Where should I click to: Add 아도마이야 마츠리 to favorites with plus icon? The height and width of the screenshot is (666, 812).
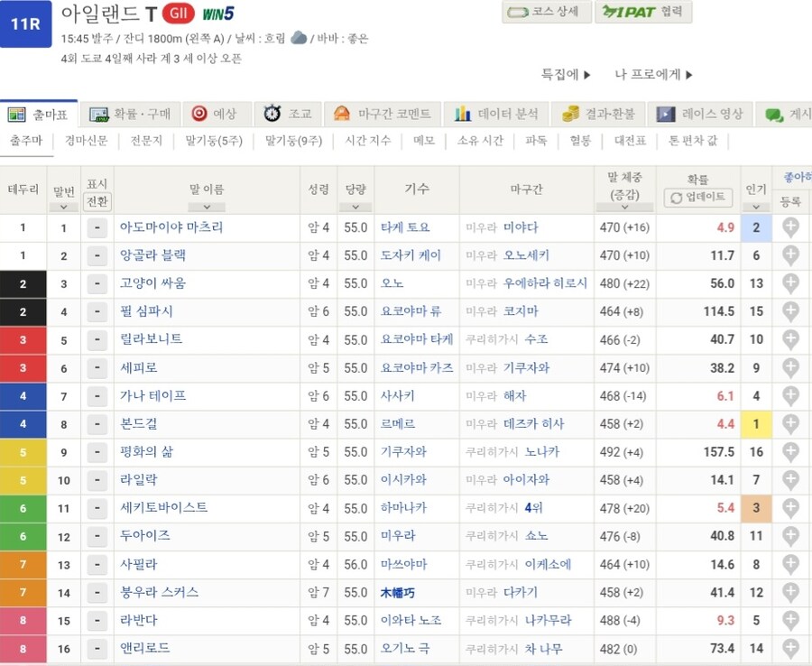(790, 227)
